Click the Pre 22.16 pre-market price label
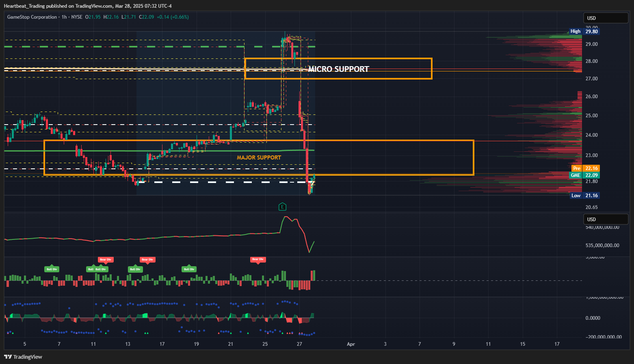The image size is (634, 364). click(585, 168)
